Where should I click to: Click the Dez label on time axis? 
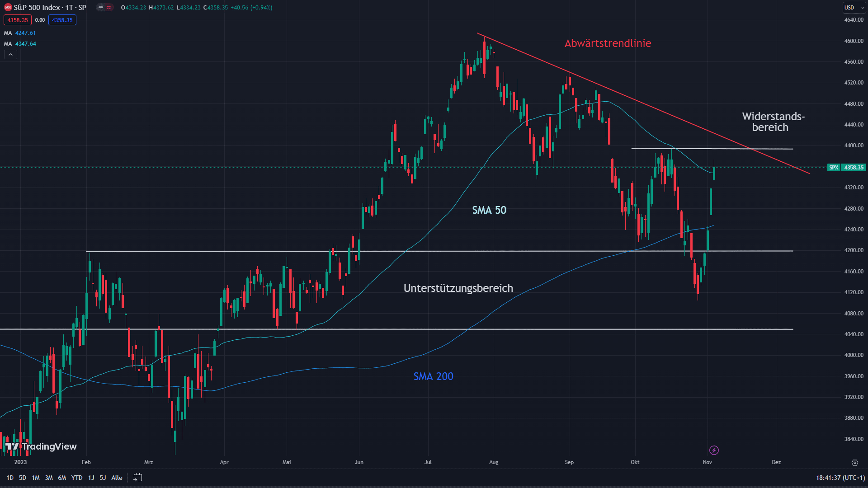click(776, 462)
